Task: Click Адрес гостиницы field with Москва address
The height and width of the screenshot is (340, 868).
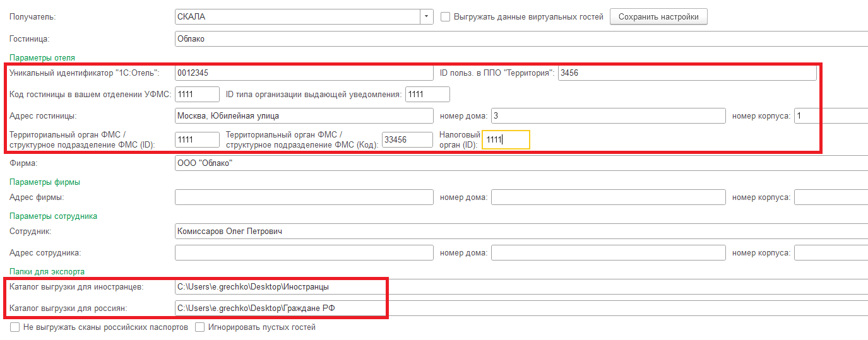Action: 304,116
